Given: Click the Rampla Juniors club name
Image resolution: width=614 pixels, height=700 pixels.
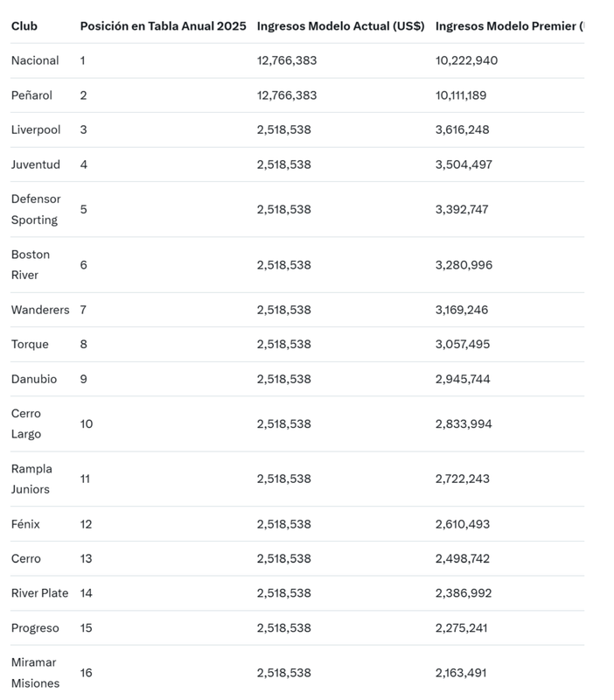Looking at the screenshot, I should (31, 479).
